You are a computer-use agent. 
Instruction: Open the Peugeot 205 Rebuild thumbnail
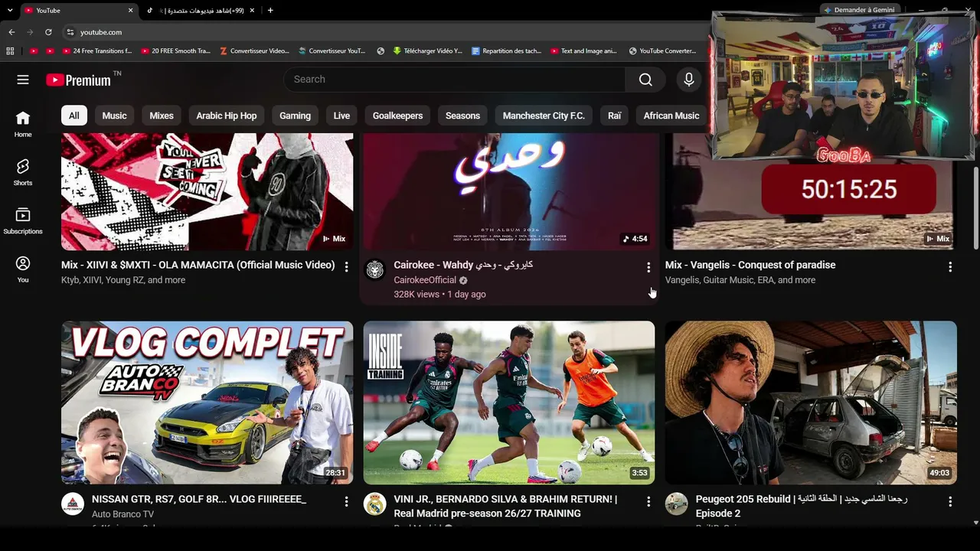[811, 403]
